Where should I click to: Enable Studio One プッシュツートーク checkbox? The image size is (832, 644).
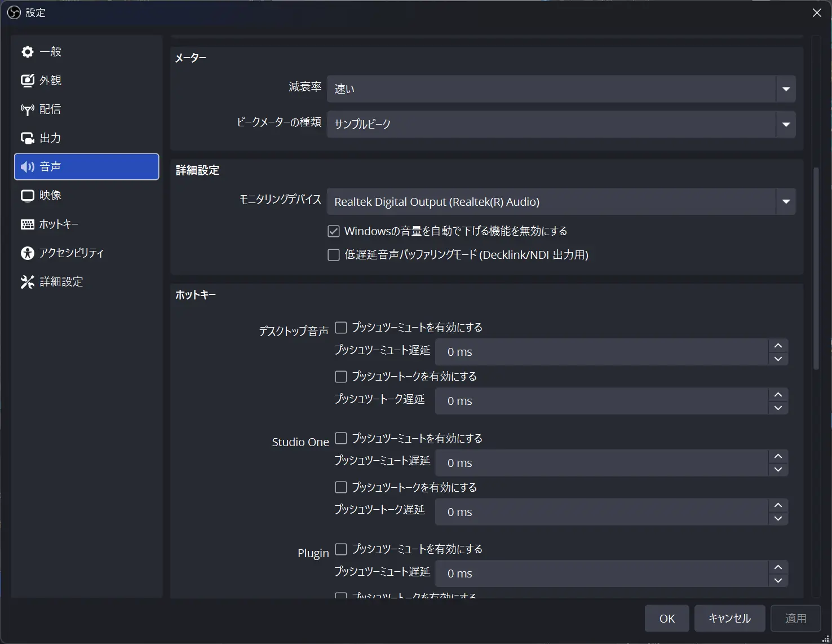(x=341, y=487)
